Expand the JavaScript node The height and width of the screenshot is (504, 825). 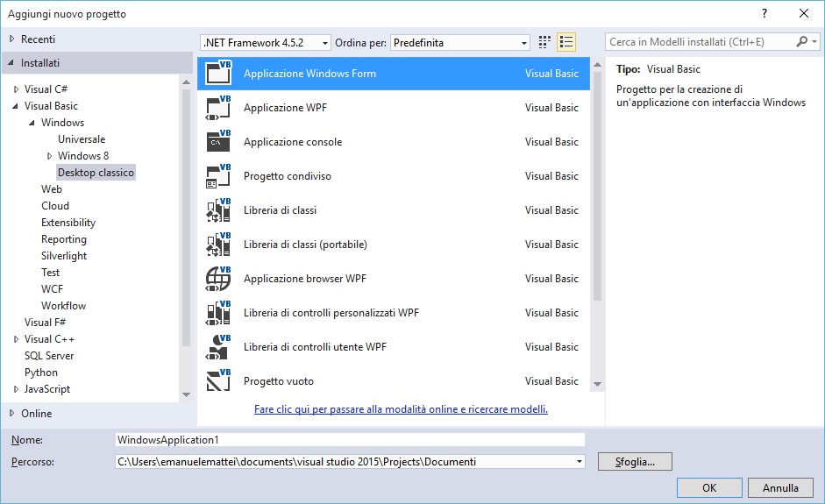point(17,389)
